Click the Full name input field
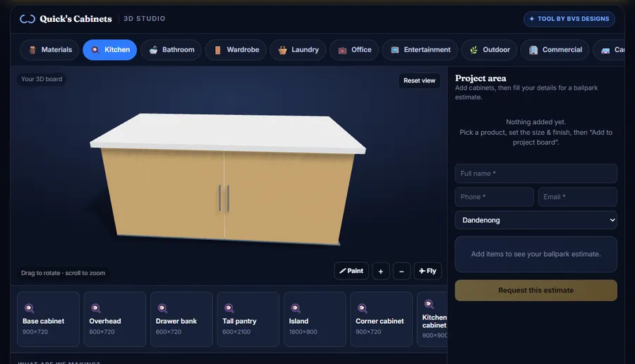The image size is (635, 364). point(536,174)
